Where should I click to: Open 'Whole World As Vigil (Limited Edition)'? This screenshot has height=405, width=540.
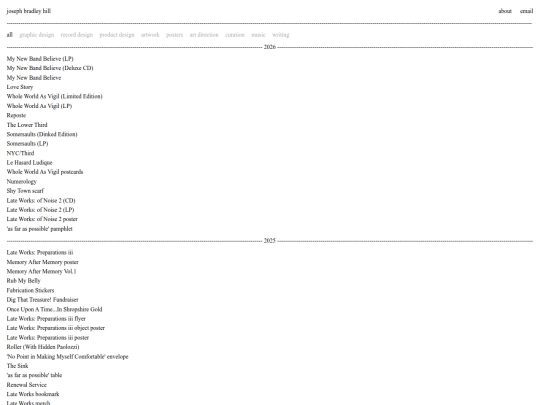pyautogui.click(x=54, y=96)
